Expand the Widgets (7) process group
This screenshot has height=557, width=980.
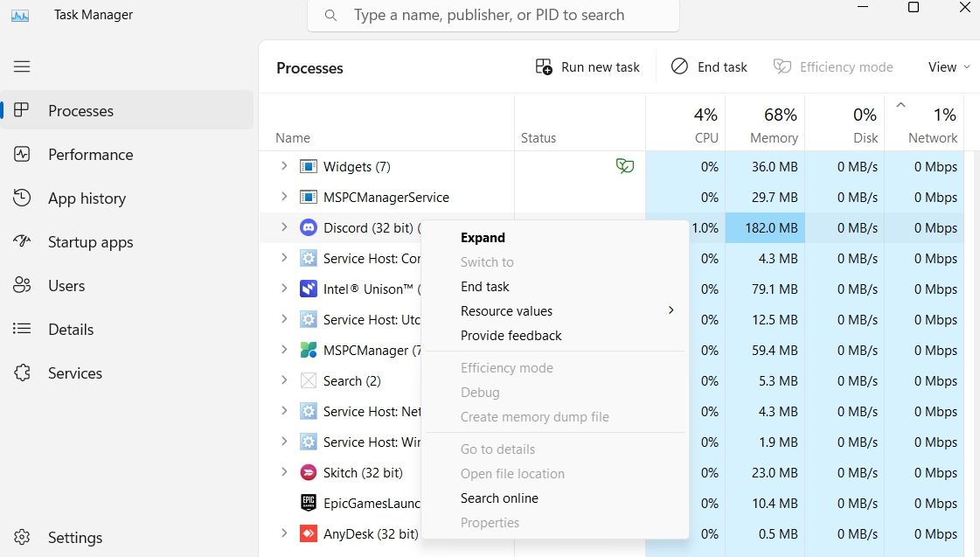coord(283,166)
